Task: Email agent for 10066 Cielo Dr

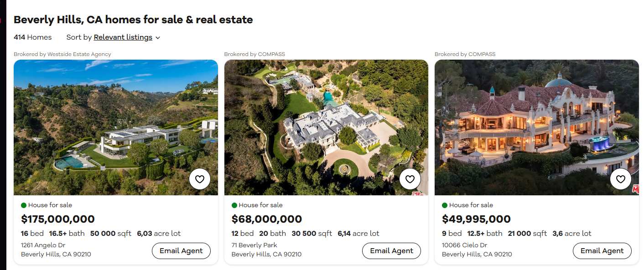Action: click(x=602, y=251)
